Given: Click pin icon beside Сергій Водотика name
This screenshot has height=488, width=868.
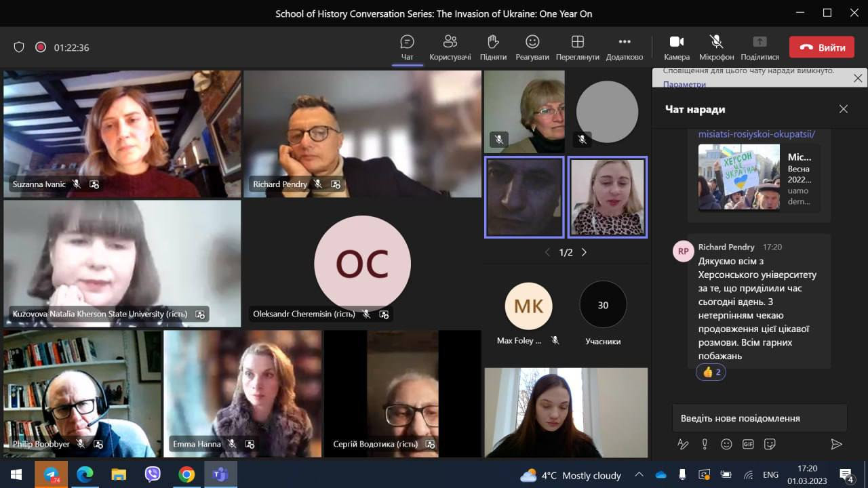Looking at the screenshot, I should (x=430, y=444).
